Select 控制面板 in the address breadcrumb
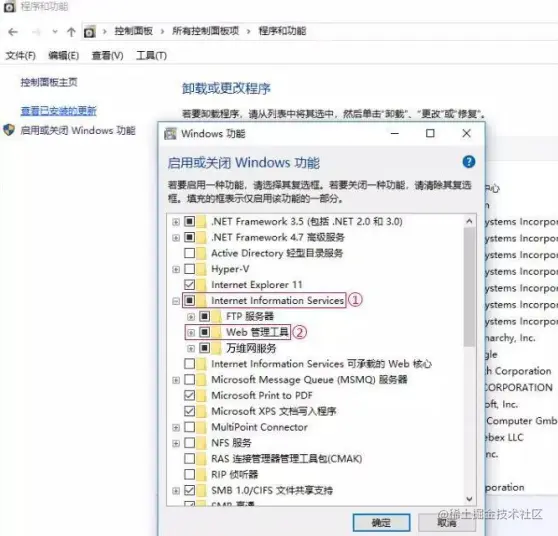558x536 pixels. [133, 31]
